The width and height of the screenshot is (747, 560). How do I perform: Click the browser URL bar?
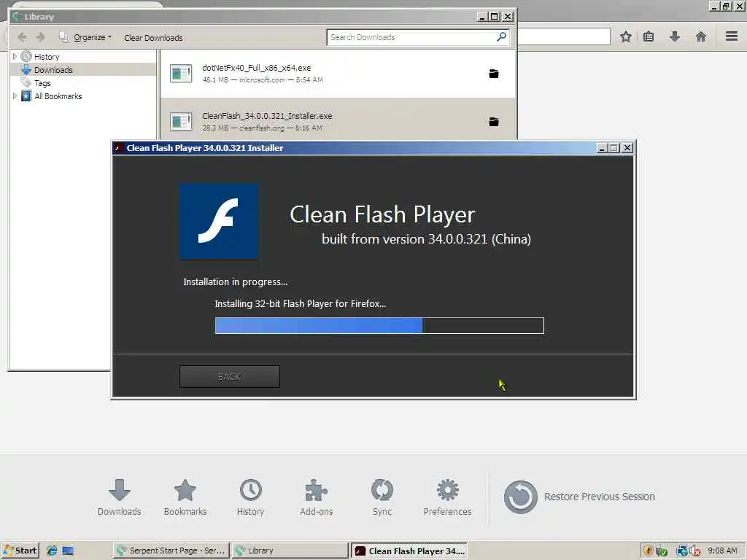click(x=564, y=36)
